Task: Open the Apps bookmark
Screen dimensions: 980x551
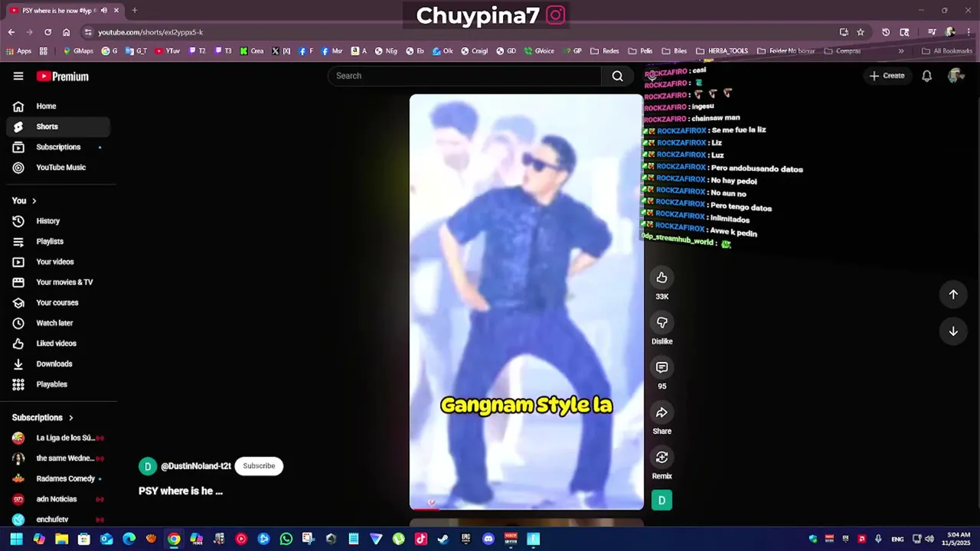Action: [19, 51]
